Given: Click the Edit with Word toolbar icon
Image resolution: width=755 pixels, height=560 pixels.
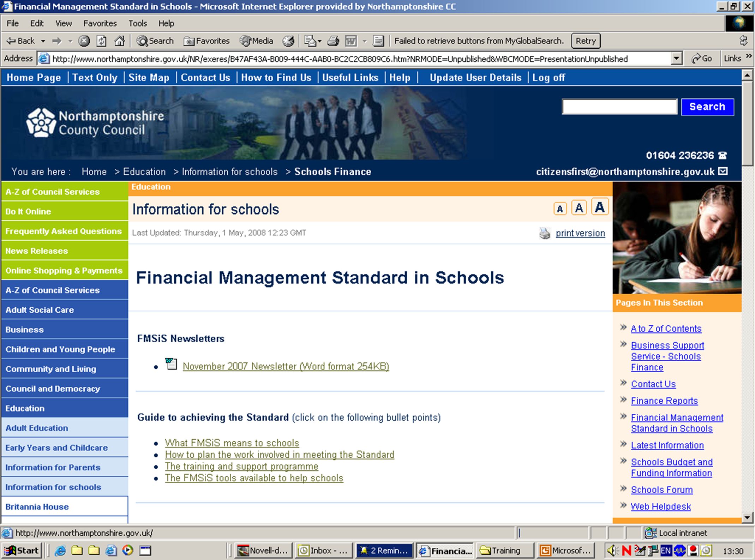Looking at the screenshot, I should pyautogui.click(x=350, y=41).
